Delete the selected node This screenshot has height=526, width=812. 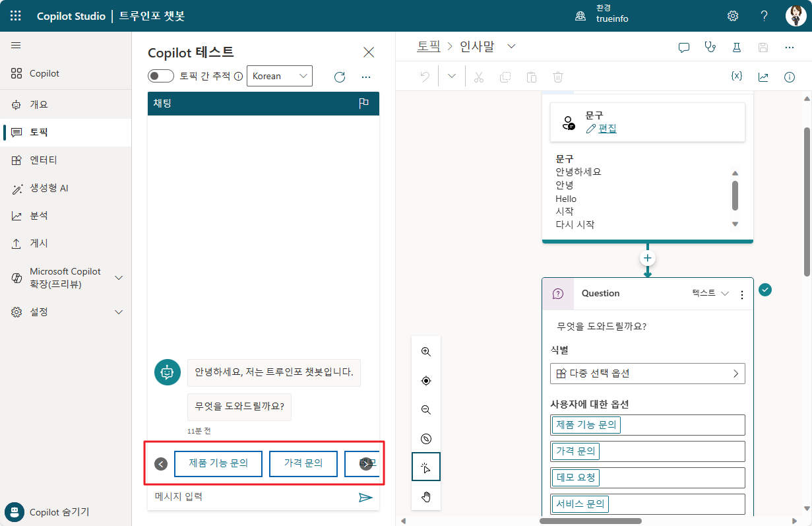558,77
